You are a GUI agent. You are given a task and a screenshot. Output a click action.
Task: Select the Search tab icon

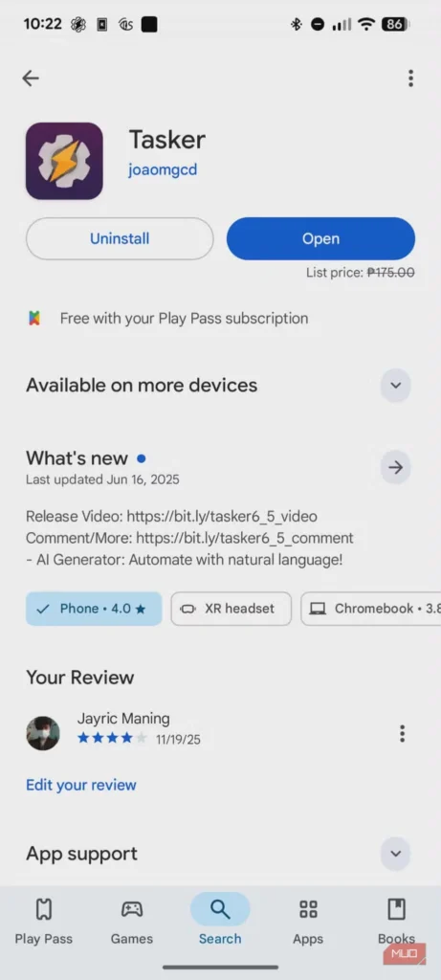tap(220, 909)
